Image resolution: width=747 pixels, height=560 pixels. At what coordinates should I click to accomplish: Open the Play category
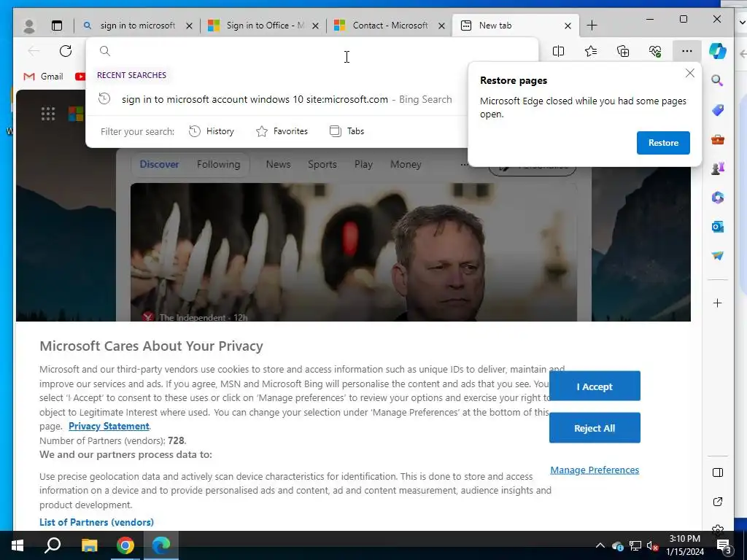pyautogui.click(x=363, y=164)
